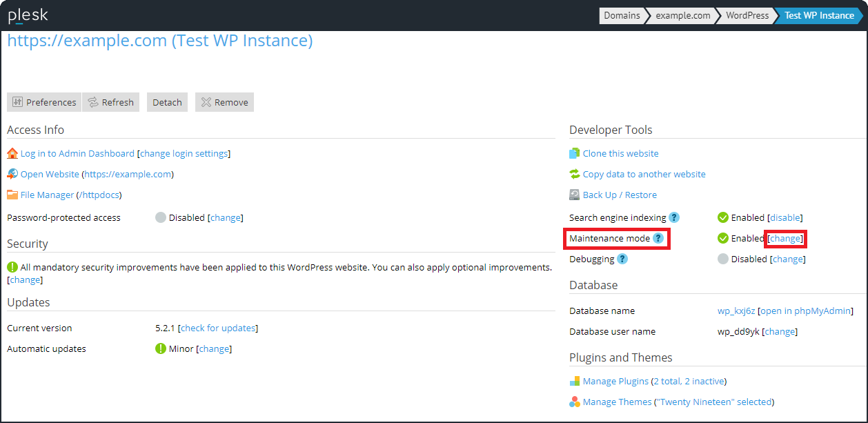The width and height of the screenshot is (868, 423).
Task: Change the Debugging setting
Action: 787,259
